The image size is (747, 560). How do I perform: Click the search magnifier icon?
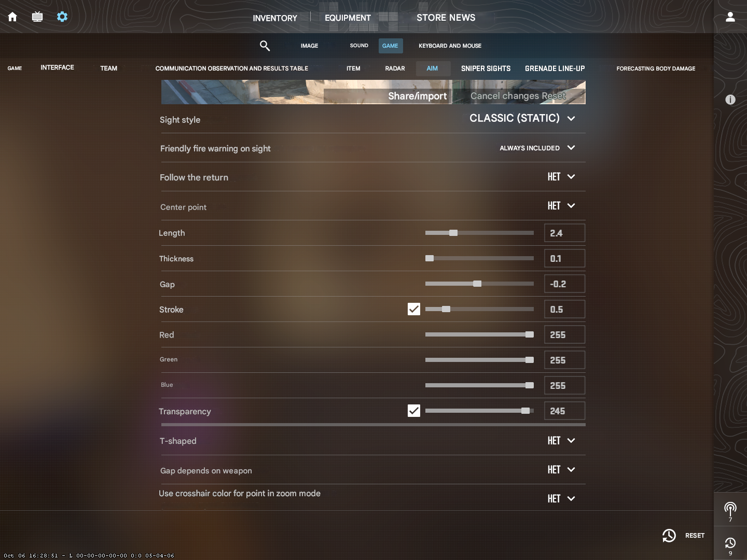click(265, 46)
